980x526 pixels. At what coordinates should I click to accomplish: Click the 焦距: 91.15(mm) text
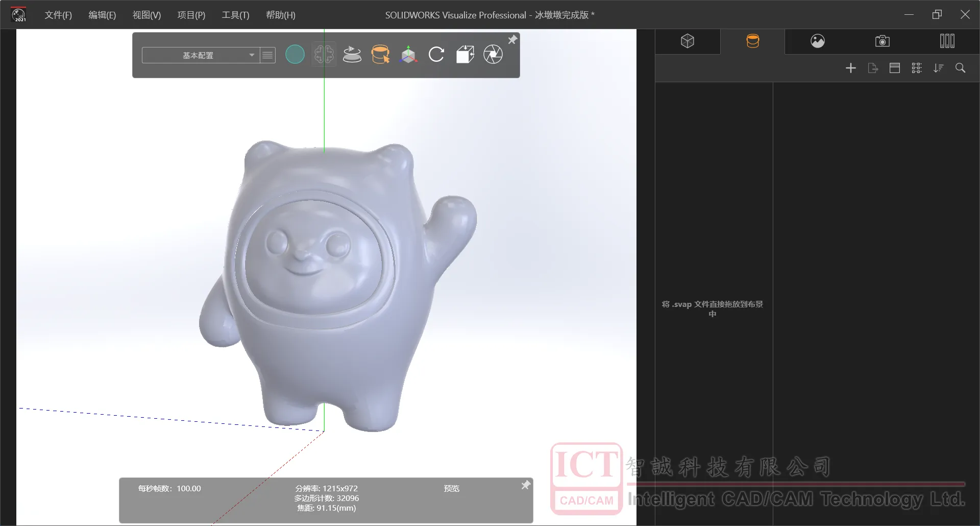[326, 508]
